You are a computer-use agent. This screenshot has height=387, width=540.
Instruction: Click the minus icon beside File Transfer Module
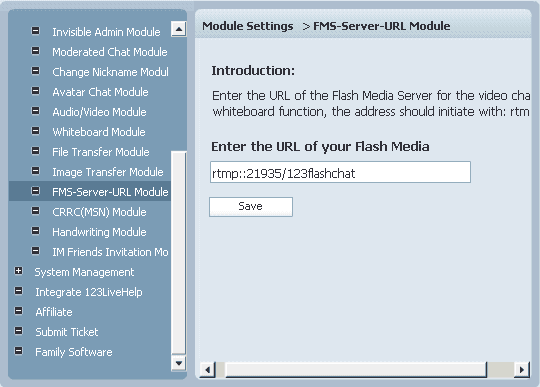[35, 151]
